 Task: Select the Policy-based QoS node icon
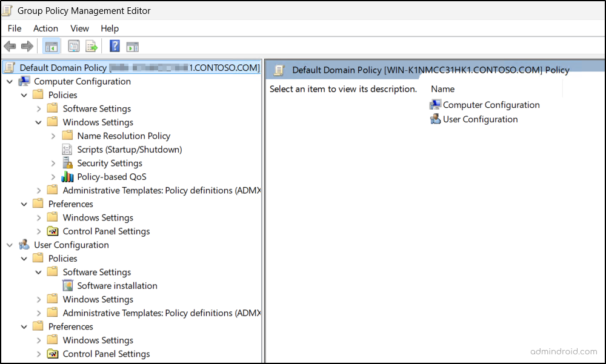[x=67, y=176]
